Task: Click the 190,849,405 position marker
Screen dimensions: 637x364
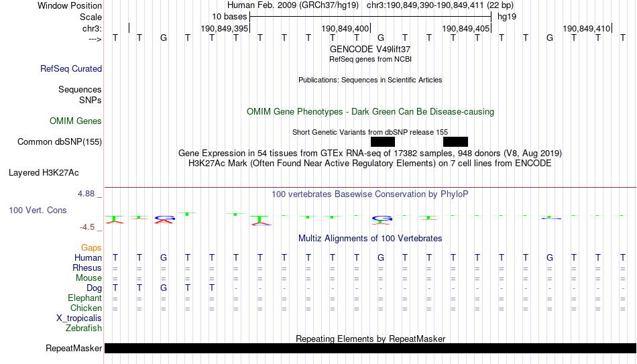Action: click(465, 28)
